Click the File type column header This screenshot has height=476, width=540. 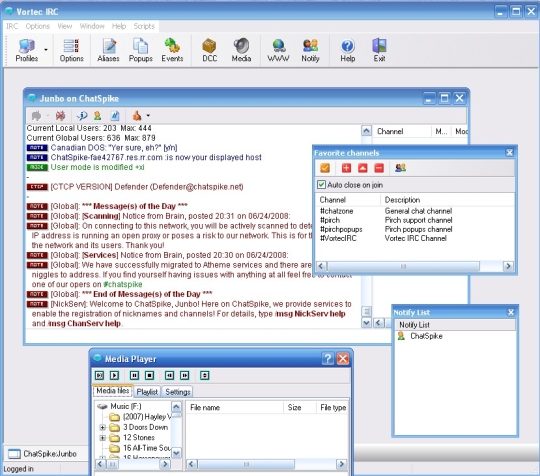click(x=332, y=407)
